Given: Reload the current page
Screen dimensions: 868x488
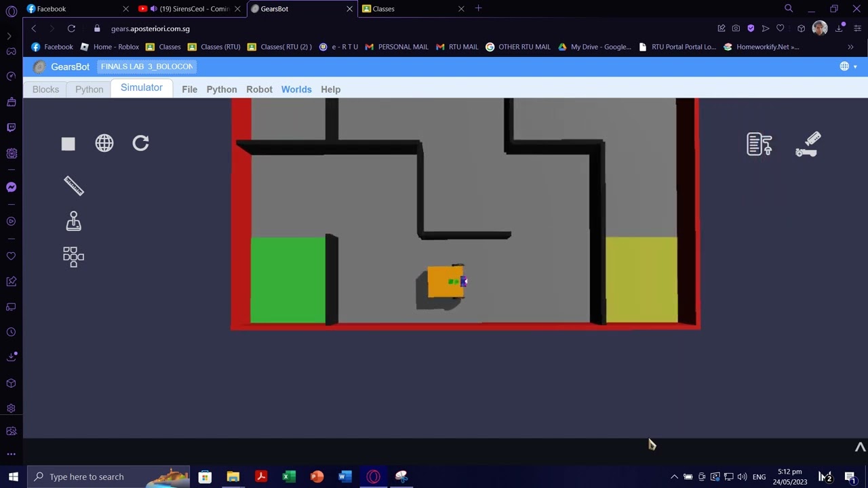Looking at the screenshot, I should [x=71, y=28].
